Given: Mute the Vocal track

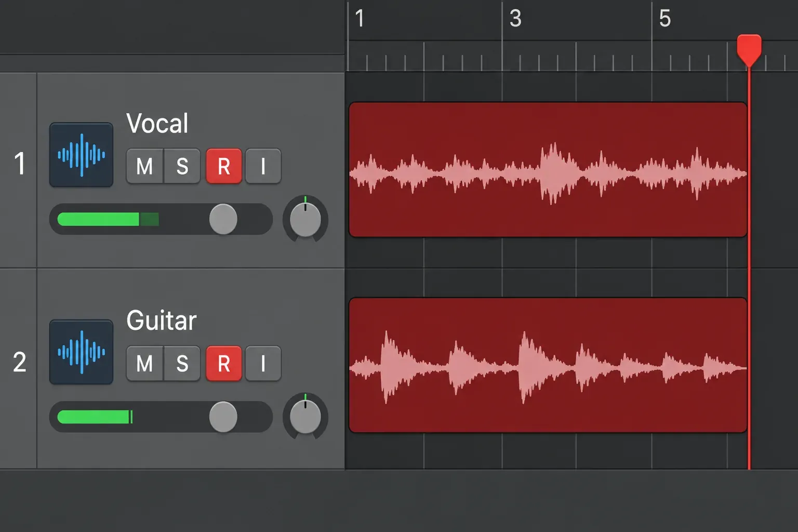Looking at the screenshot, I should tap(145, 166).
